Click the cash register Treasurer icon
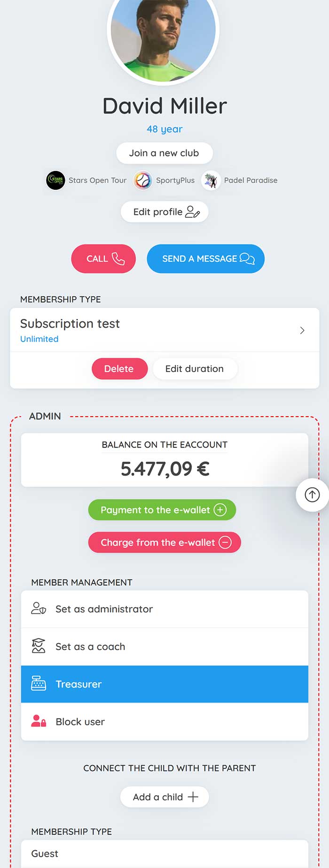This screenshot has height=868, width=329. click(x=39, y=683)
